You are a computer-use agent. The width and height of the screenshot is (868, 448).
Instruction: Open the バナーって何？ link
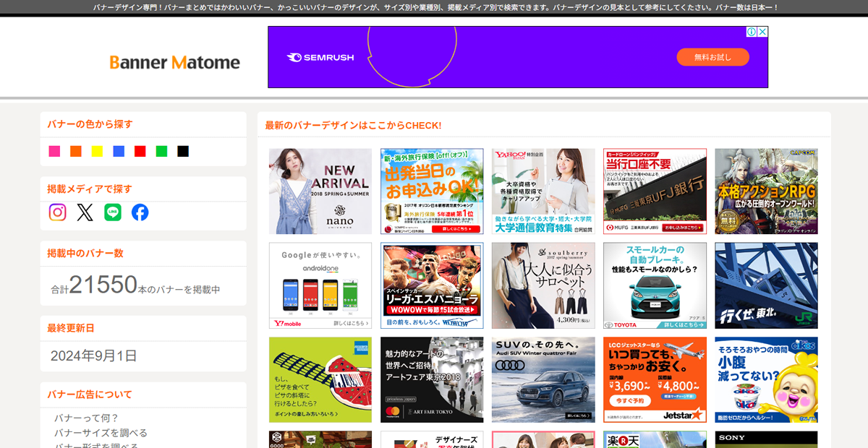[87, 418]
